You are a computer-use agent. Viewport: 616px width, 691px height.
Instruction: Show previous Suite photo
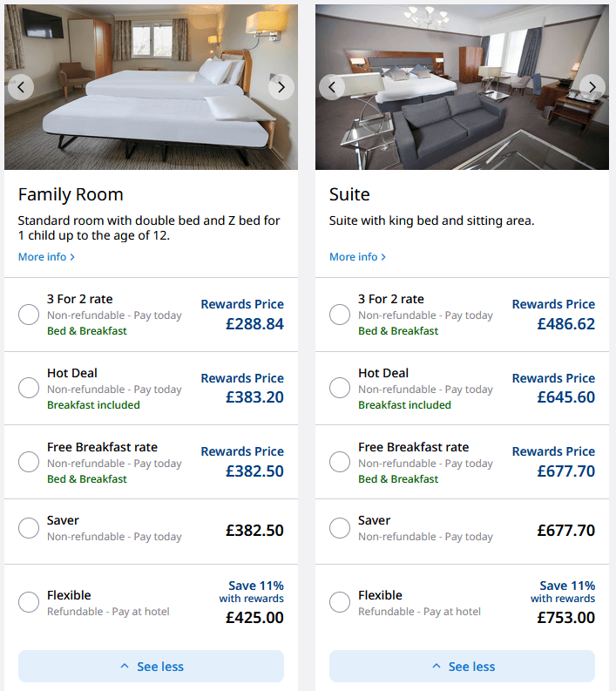[332, 87]
